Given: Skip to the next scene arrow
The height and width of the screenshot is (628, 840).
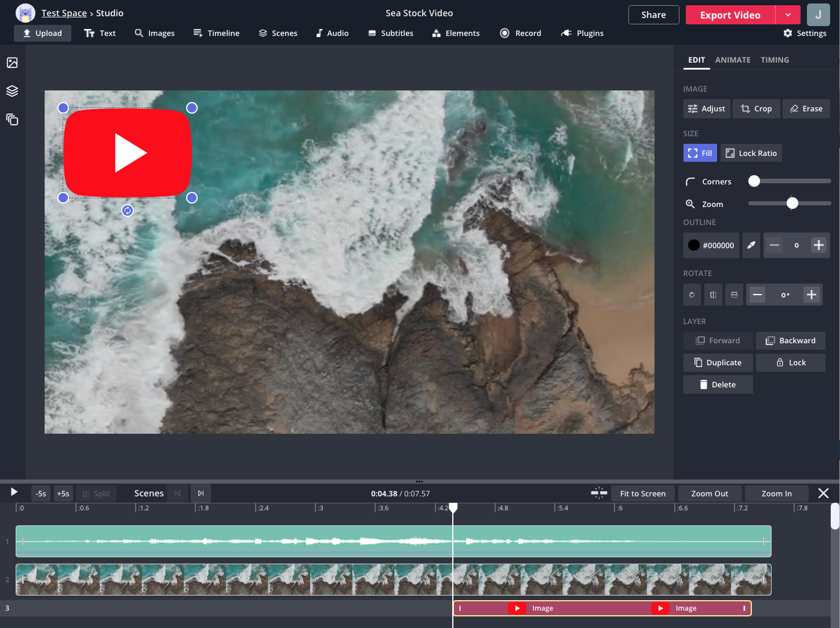Looking at the screenshot, I should [201, 493].
